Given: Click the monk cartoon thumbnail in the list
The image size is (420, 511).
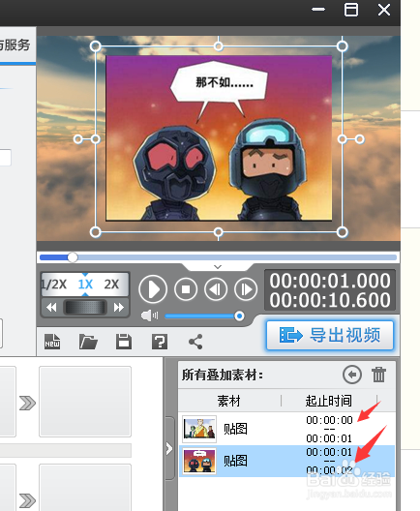Looking at the screenshot, I should [x=199, y=429].
